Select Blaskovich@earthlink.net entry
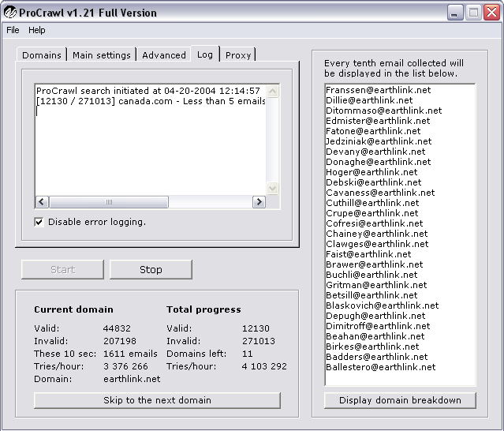 click(383, 305)
